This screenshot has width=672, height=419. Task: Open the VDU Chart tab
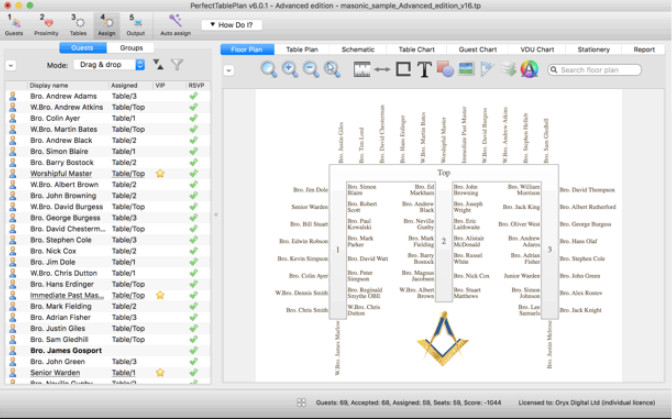pos(537,49)
